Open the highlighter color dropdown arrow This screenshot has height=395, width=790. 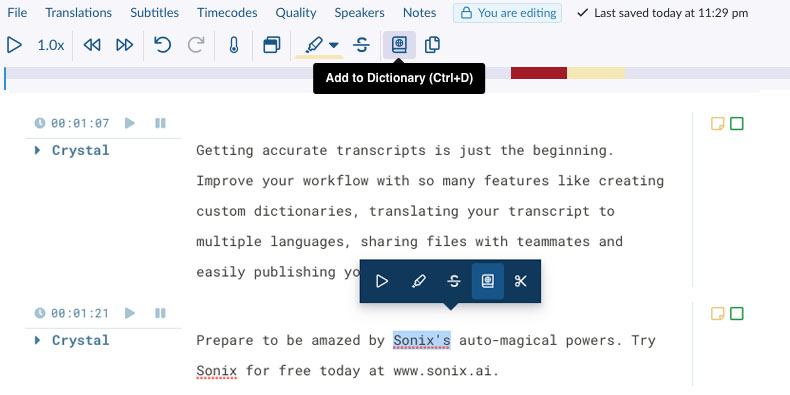(334, 45)
